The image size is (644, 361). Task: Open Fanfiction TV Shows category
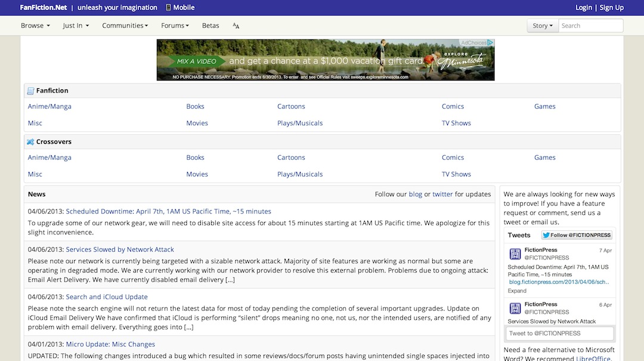[x=456, y=124]
